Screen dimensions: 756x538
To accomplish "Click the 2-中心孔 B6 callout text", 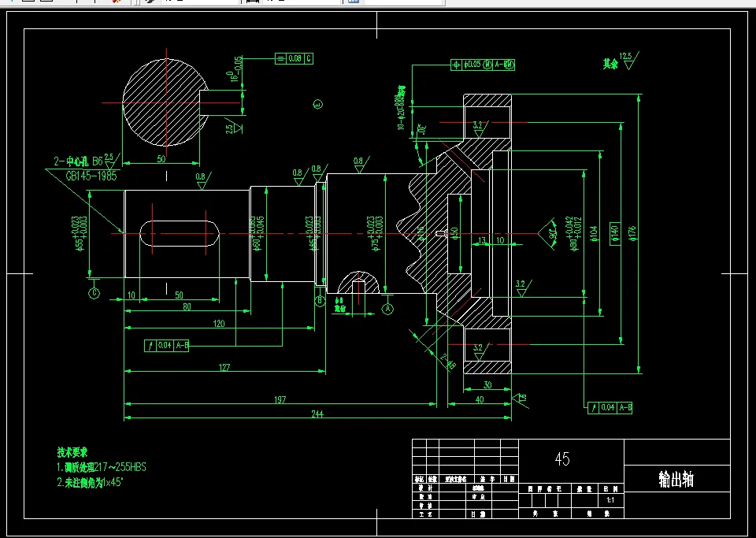I will (79, 160).
